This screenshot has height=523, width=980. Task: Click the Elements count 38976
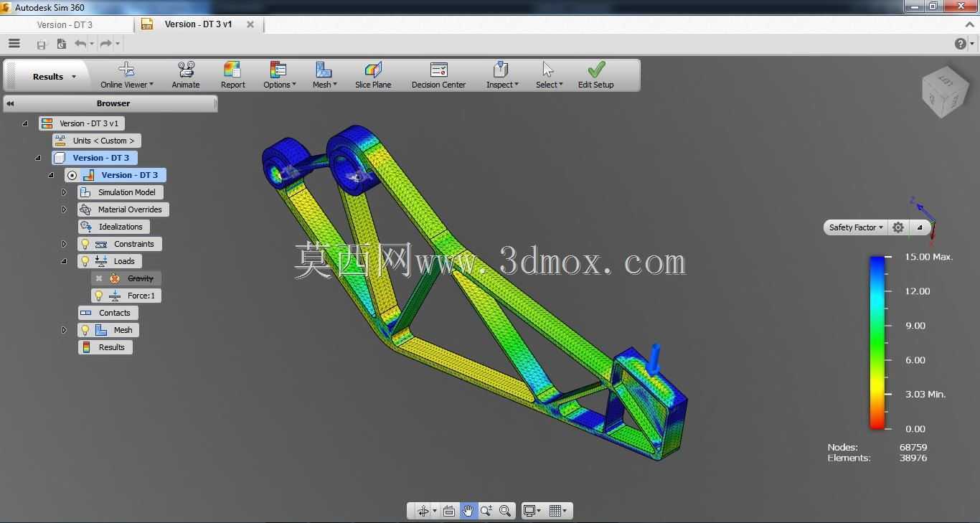click(913, 458)
